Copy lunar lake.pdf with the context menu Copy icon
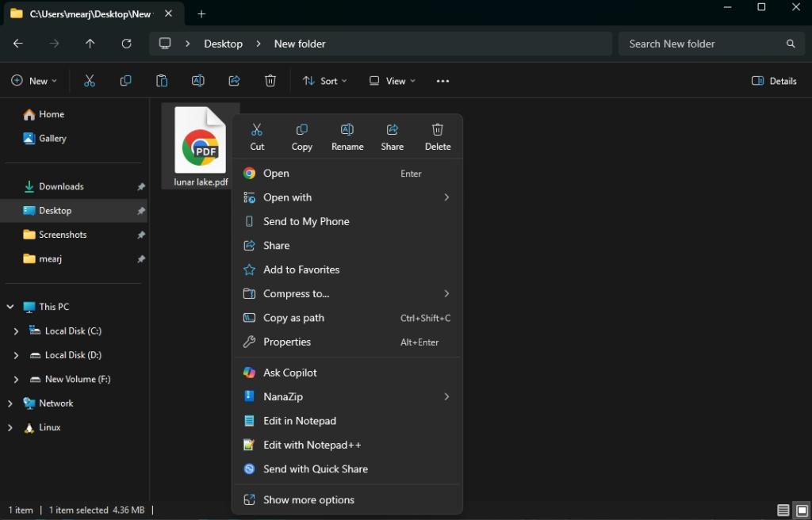Image resolution: width=812 pixels, height=520 pixels. 301,135
